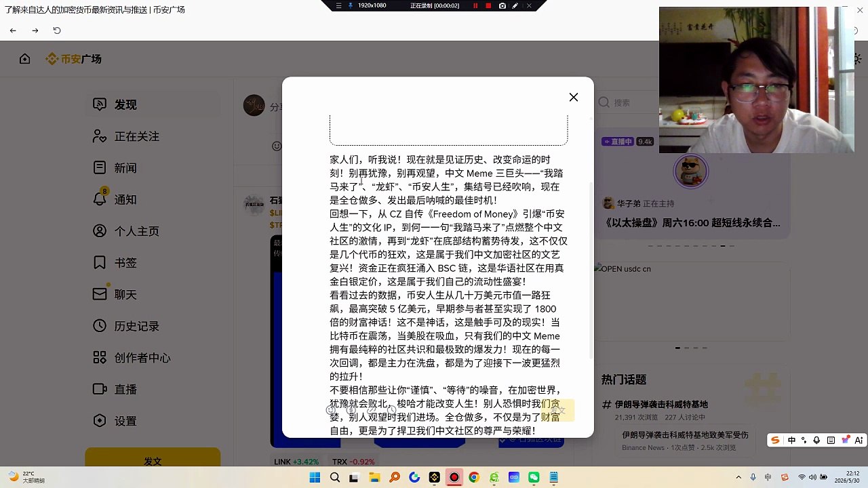
Task: Open the Binance app in the taskbar
Action: [x=434, y=477]
